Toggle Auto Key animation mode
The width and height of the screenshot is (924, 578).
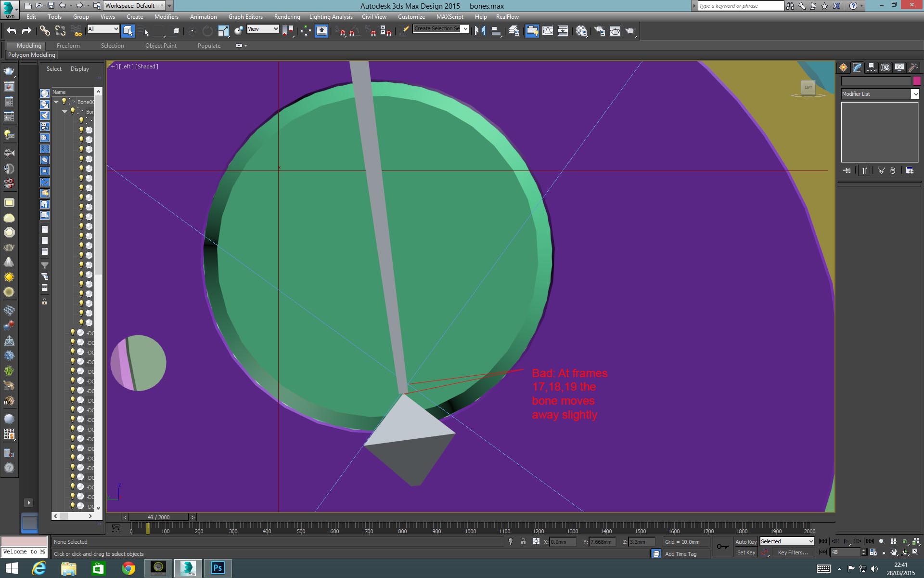click(x=745, y=542)
